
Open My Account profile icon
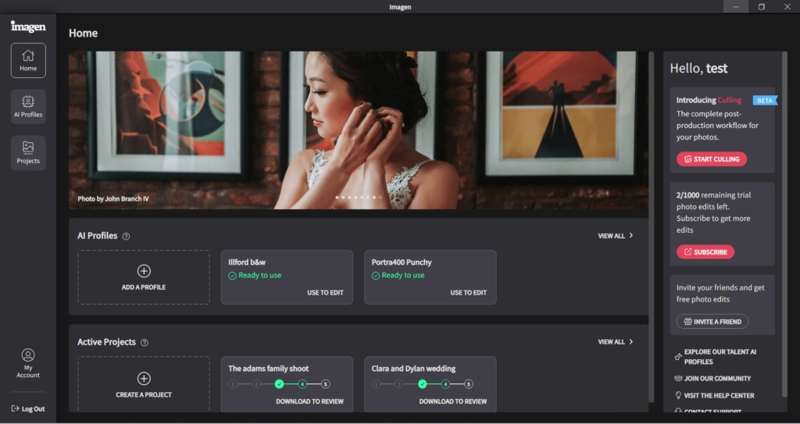point(28,355)
